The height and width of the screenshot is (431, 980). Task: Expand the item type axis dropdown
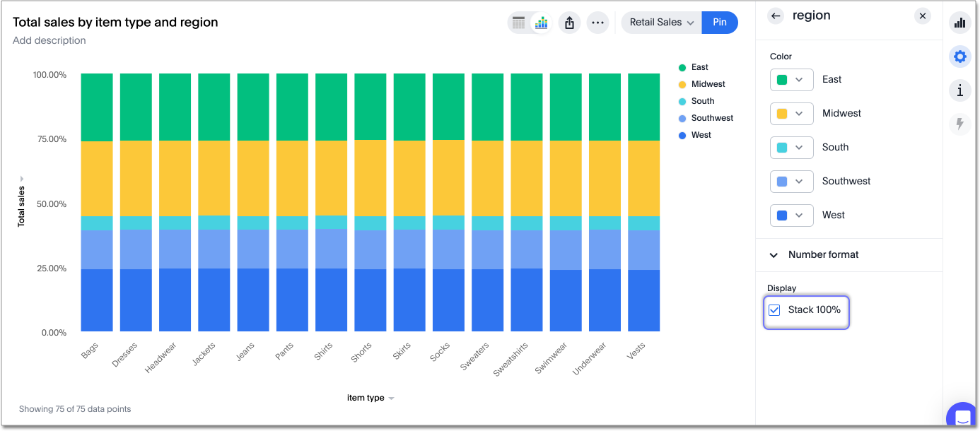(x=392, y=398)
